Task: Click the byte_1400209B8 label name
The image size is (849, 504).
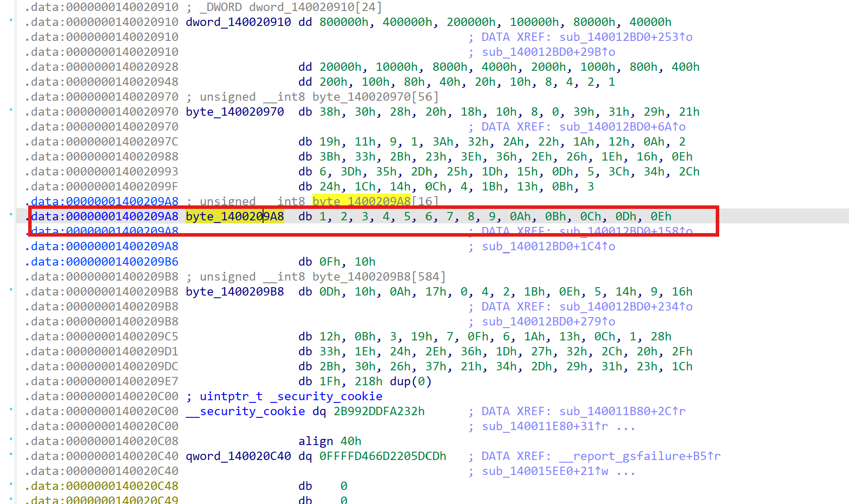Action: (x=234, y=292)
